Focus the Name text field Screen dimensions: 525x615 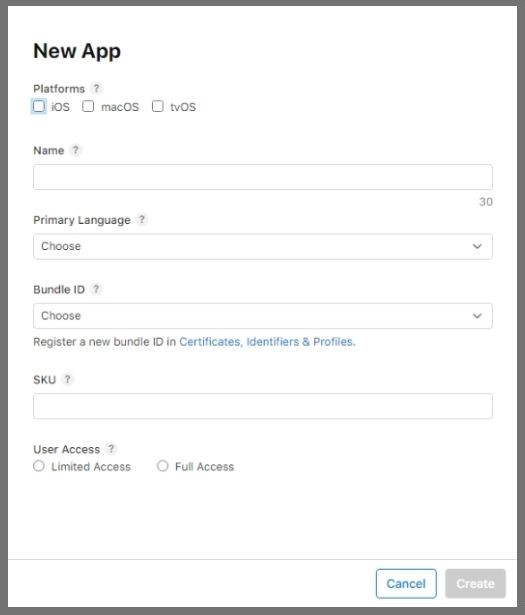[263, 177]
